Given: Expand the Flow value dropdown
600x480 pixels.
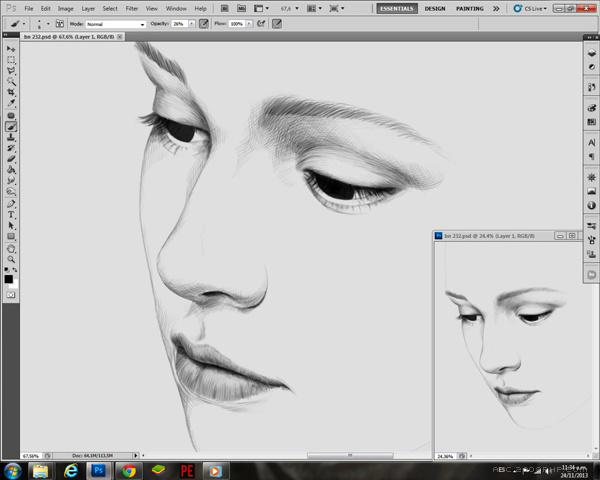Looking at the screenshot, I should (x=251, y=23).
